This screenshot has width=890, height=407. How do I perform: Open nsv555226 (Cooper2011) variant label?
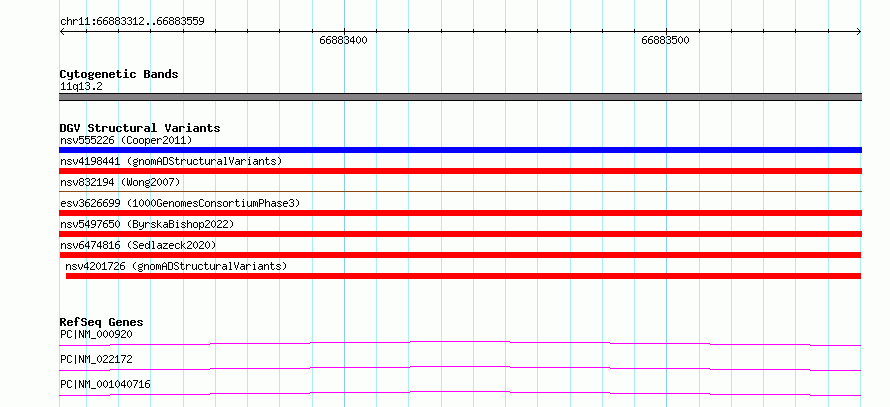[126, 140]
